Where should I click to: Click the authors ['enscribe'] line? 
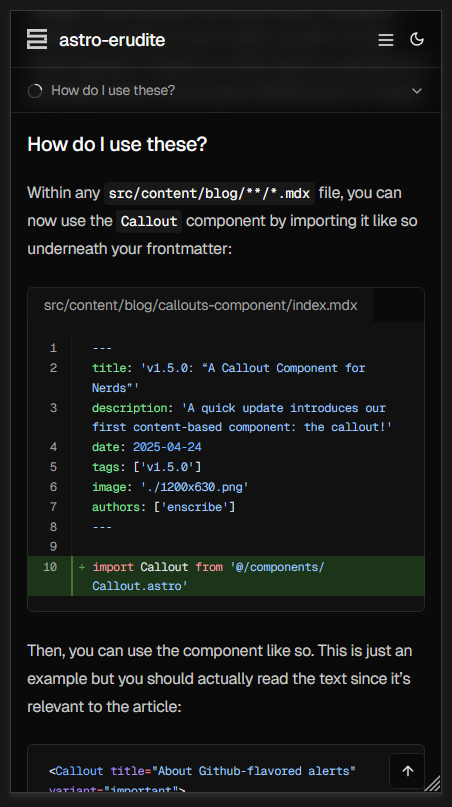click(164, 507)
